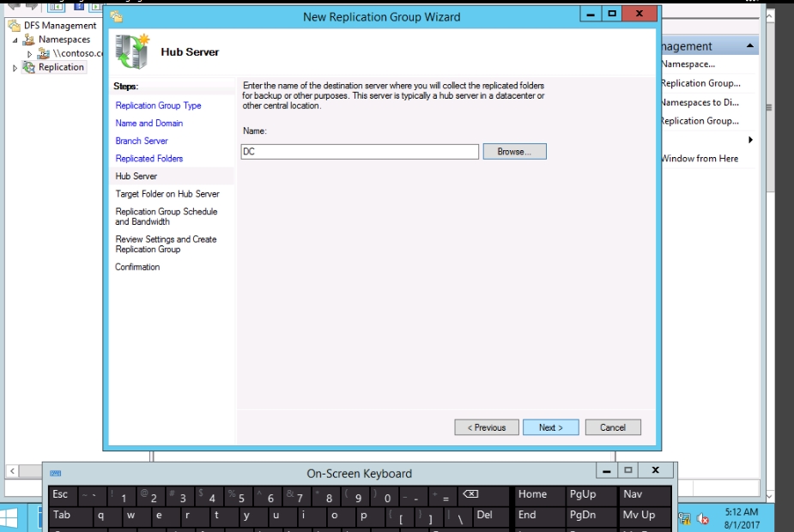Jump to the Branch Server step
The image size is (794, 532).
coord(142,141)
